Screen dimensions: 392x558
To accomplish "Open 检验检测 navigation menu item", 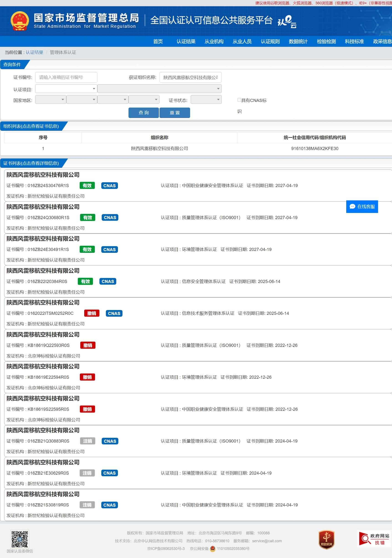I will click(326, 41).
